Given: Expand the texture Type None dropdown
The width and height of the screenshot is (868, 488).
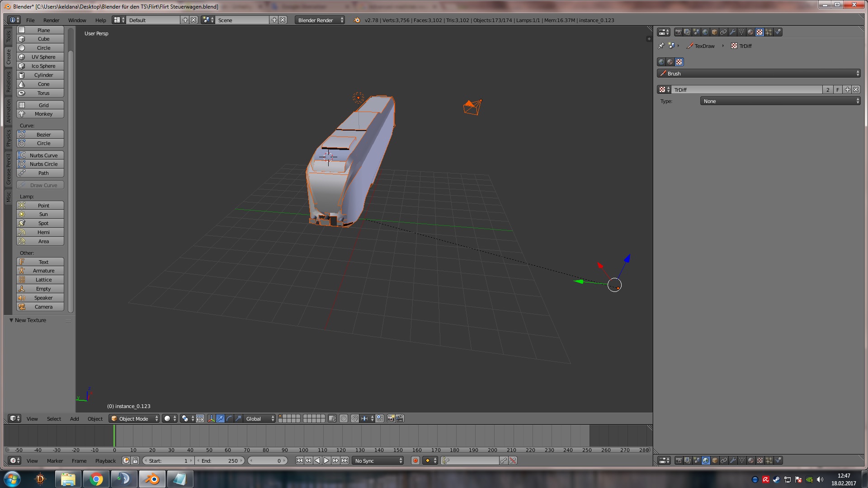Looking at the screenshot, I should (x=780, y=101).
